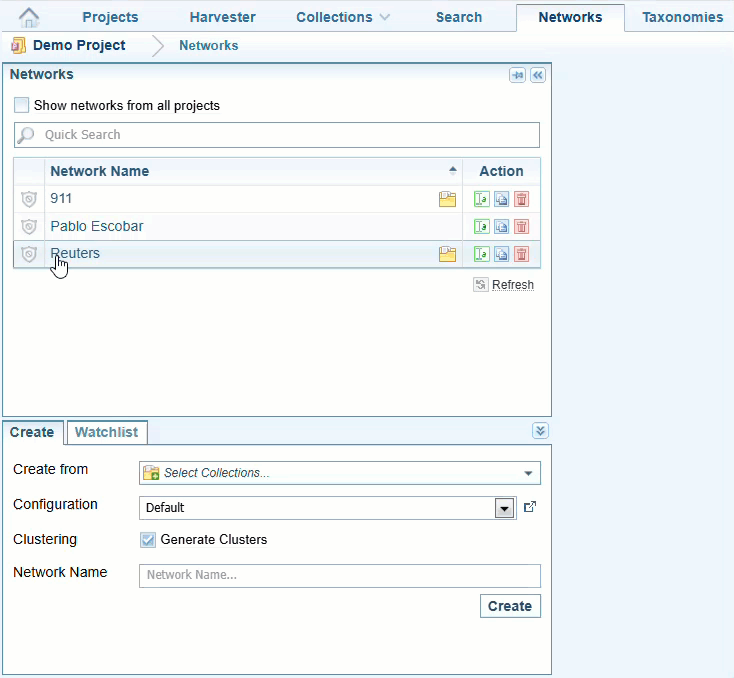Collapse the Create panel with double chevron
The height and width of the screenshot is (678, 734).
[x=540, y=431]
